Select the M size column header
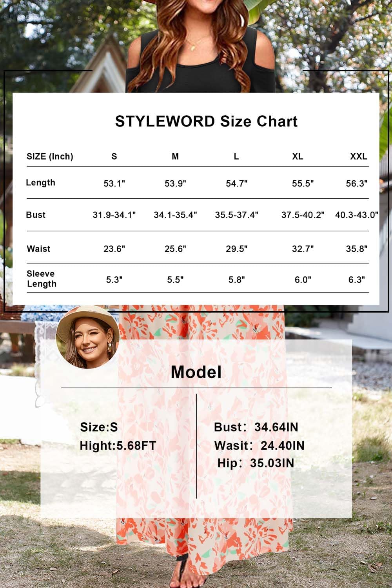Viewport: 392px width, 588px height. 175,156
